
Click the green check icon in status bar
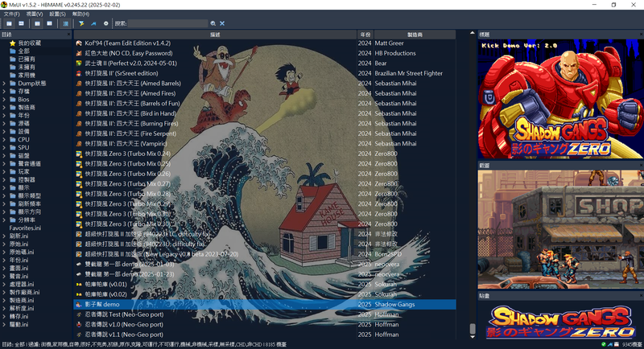pyautogui.click(x=603, y=344)
